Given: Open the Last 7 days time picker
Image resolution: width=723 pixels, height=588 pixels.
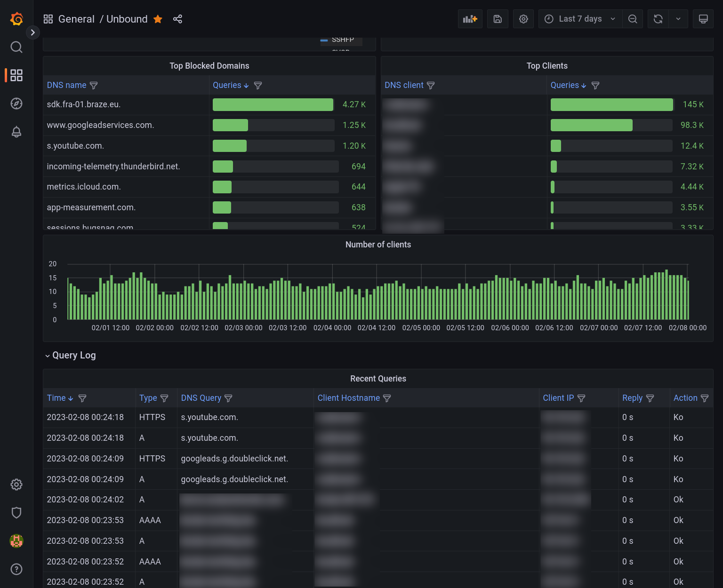Looking at the screenshot, I should click(580, 19).
